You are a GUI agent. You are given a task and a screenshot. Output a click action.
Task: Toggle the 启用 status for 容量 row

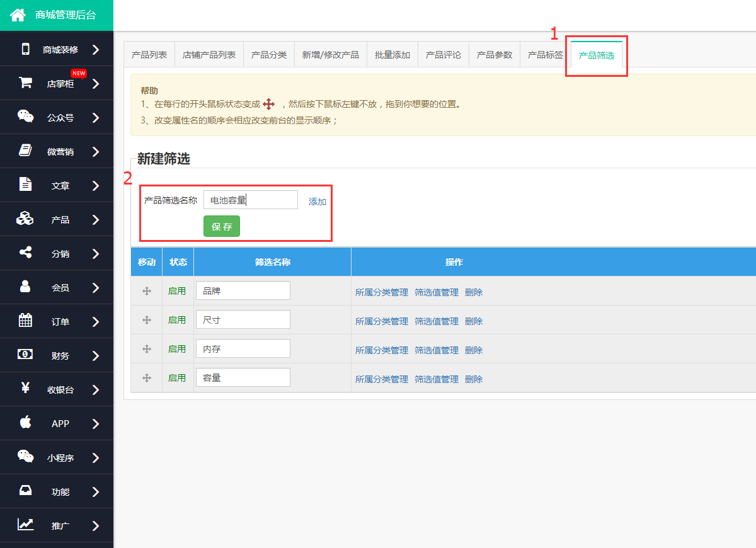click(x=177, y=378)
